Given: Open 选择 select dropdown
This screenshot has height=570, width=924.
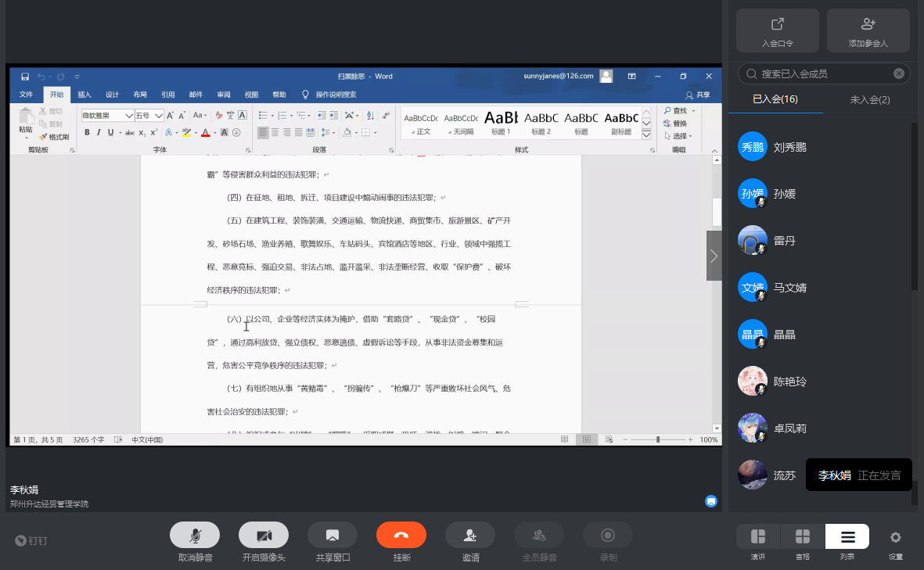Looking at the screenshot, I should pos(678,135).
